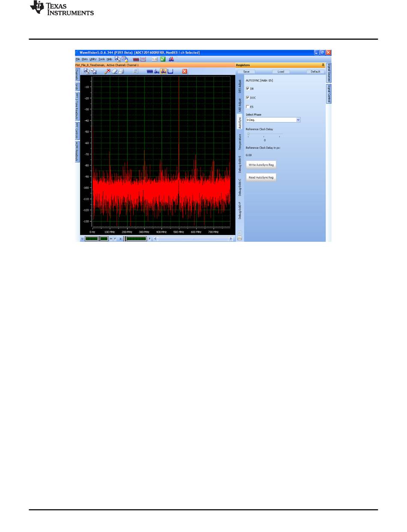The width and height of the screenshot is (407, 532).
Task: Select the histogram view icon
Action: point(171,71)
